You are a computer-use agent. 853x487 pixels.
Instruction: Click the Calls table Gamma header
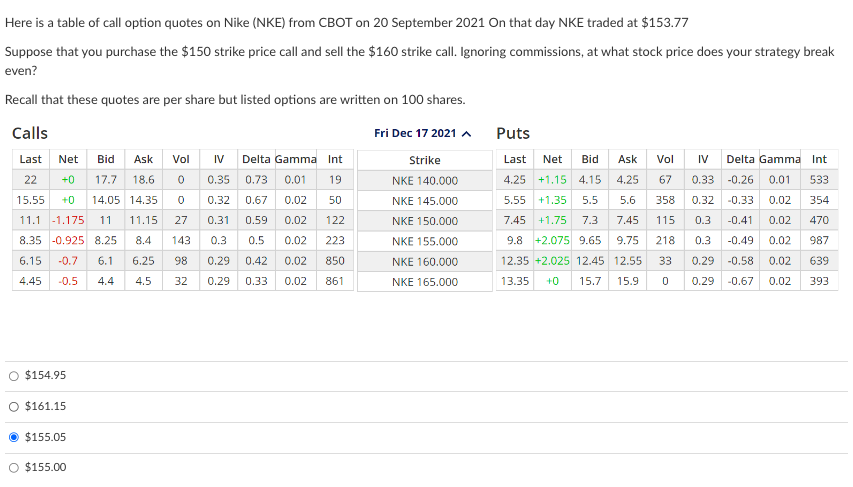[x=295, y=159]
